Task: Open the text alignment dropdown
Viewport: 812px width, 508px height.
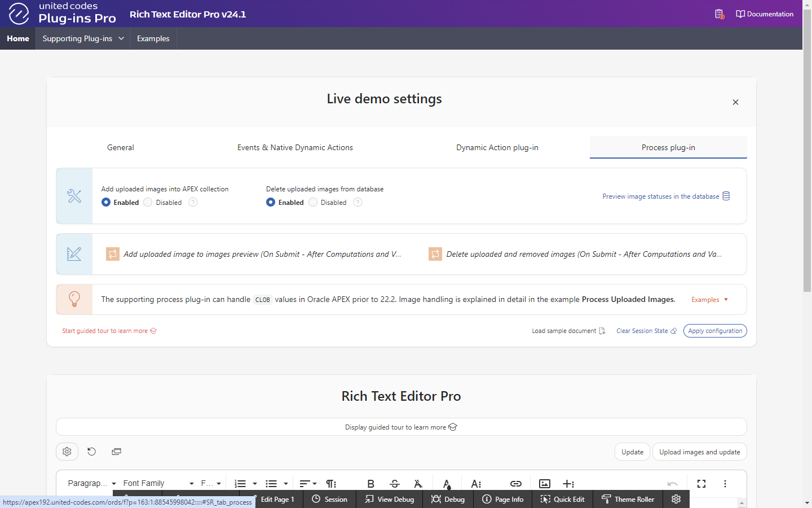Action: tap(308, 484)
